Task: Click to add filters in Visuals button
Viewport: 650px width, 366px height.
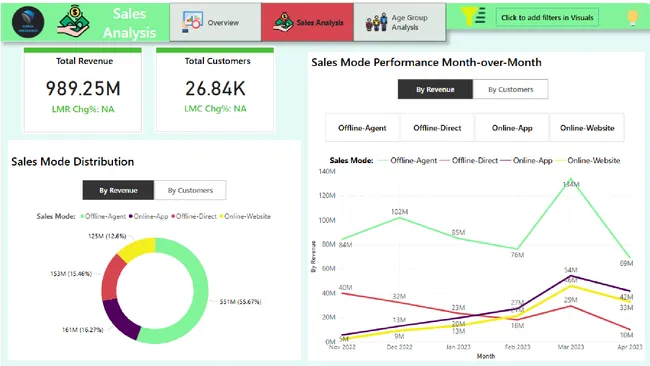Action: point(547,17)
